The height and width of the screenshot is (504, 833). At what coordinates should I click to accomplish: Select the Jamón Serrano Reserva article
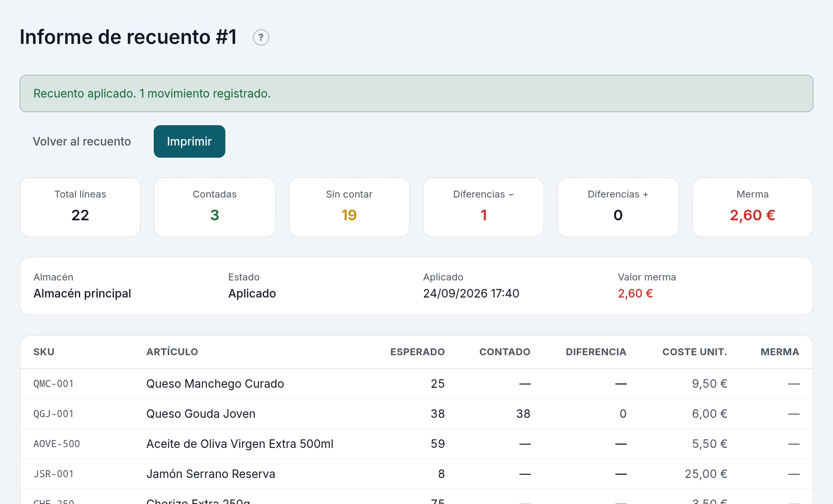pyautogui.click(x=211, y=474)
